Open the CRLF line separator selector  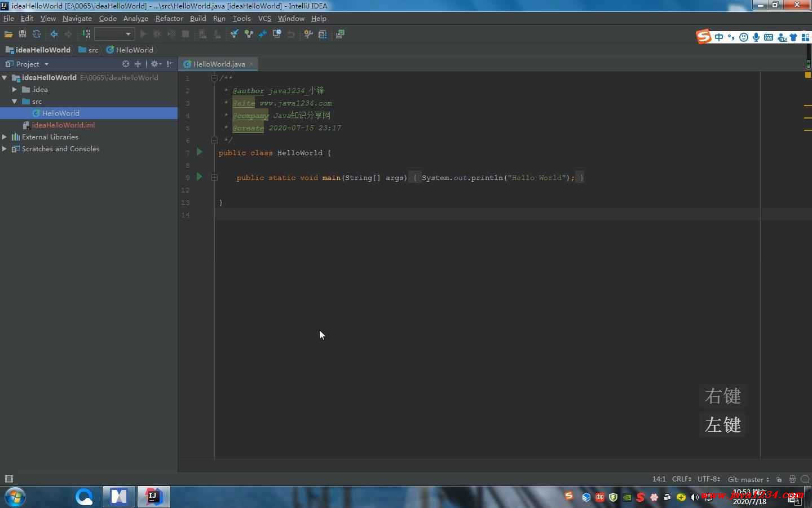tap(682, 479)
